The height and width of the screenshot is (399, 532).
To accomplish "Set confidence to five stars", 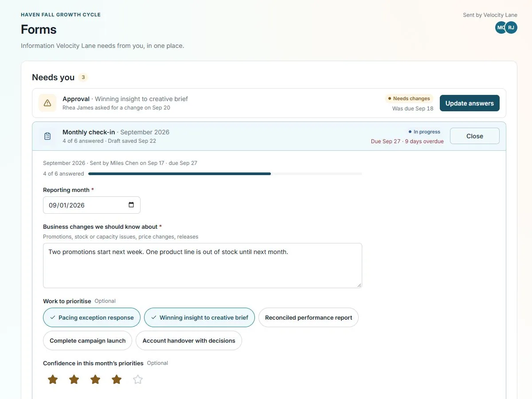I will tap(138, 379).
